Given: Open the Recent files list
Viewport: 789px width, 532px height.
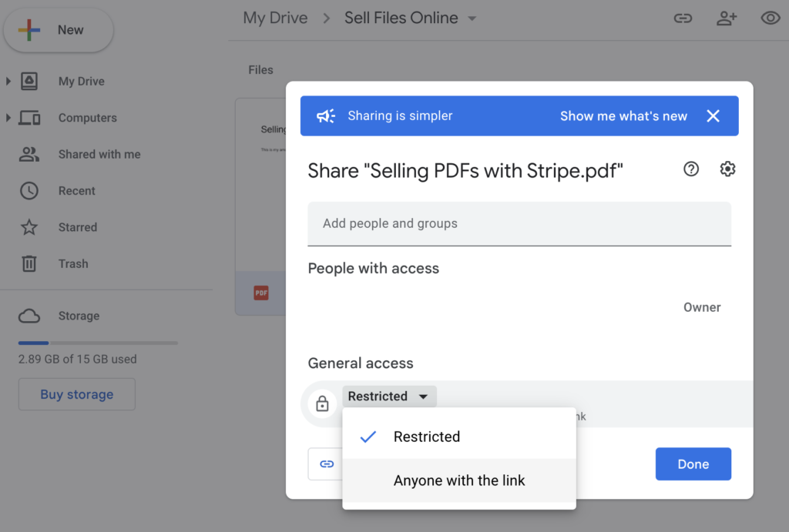Looking at the screenshot, I should (x=76, y=191).
